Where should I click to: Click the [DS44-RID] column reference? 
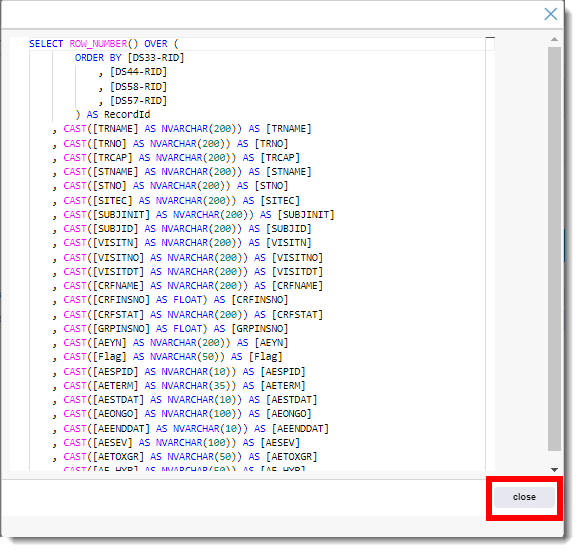point(138,72)
